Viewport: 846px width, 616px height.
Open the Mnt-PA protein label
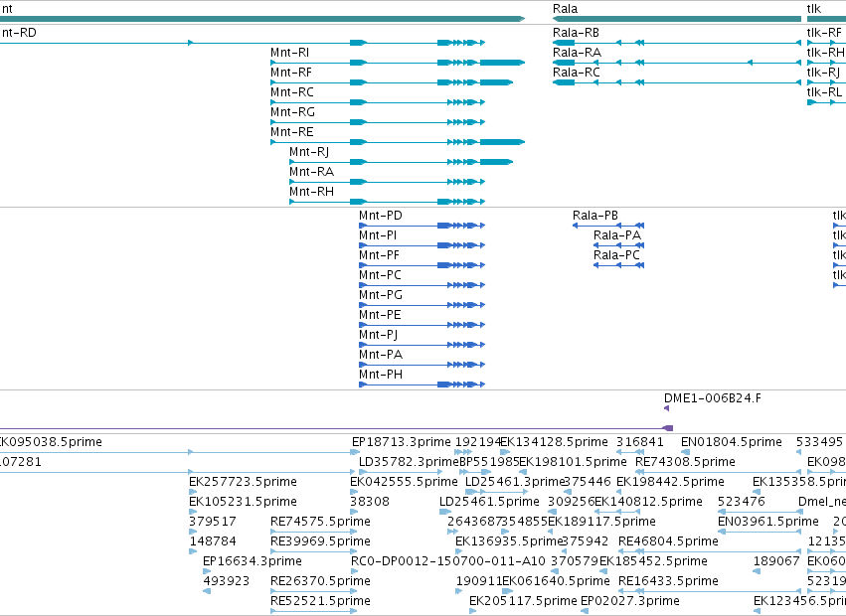tap(381, 355)
